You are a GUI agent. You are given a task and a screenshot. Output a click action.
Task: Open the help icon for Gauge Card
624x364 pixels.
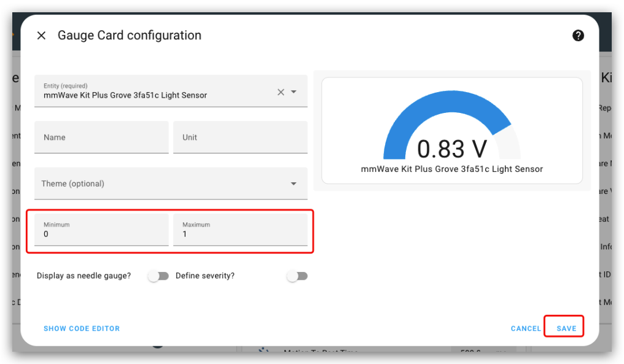[x=578, y=36]
